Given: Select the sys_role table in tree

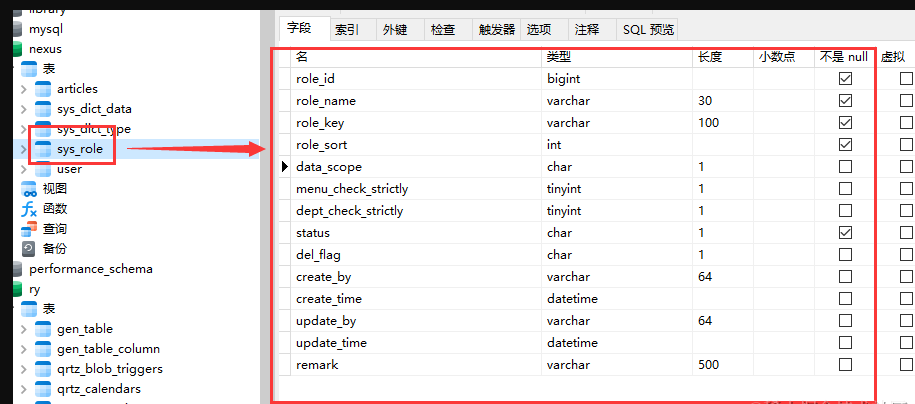Looking at the screenshot, I should [80, 149].
